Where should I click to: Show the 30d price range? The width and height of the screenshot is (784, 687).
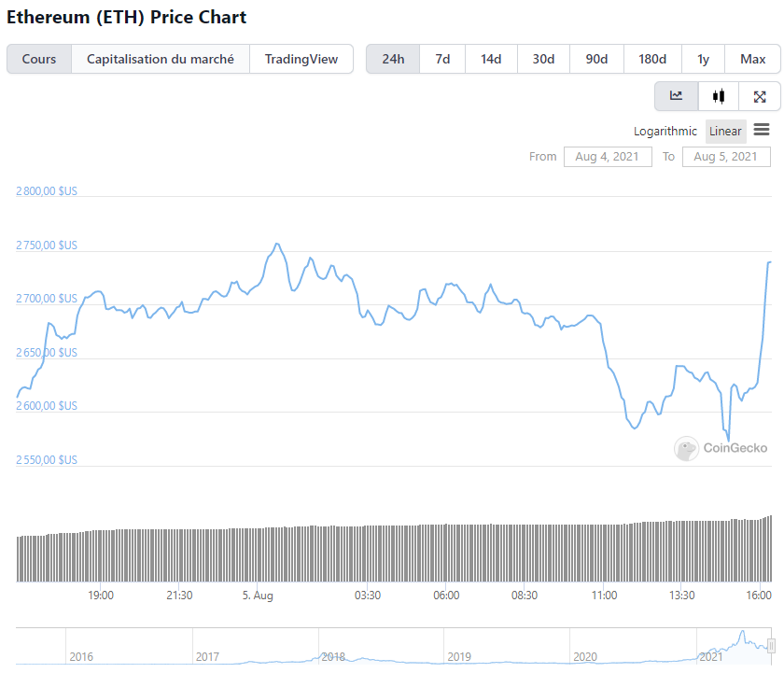coord(543,59)
